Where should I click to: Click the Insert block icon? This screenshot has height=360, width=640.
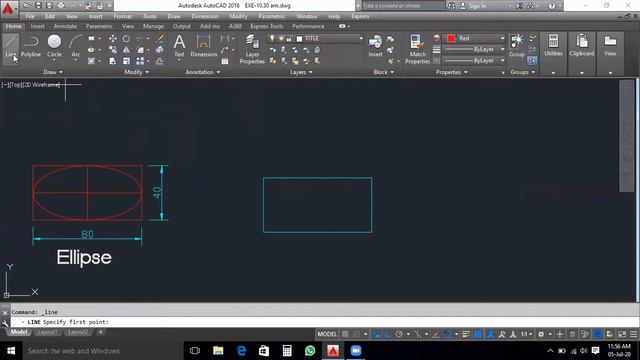[375, 46]
